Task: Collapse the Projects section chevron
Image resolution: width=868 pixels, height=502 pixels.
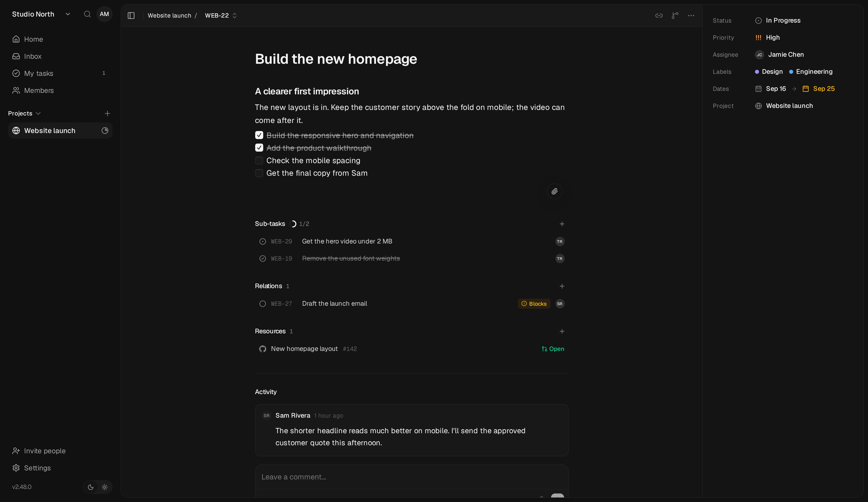Action: [38, 114]
